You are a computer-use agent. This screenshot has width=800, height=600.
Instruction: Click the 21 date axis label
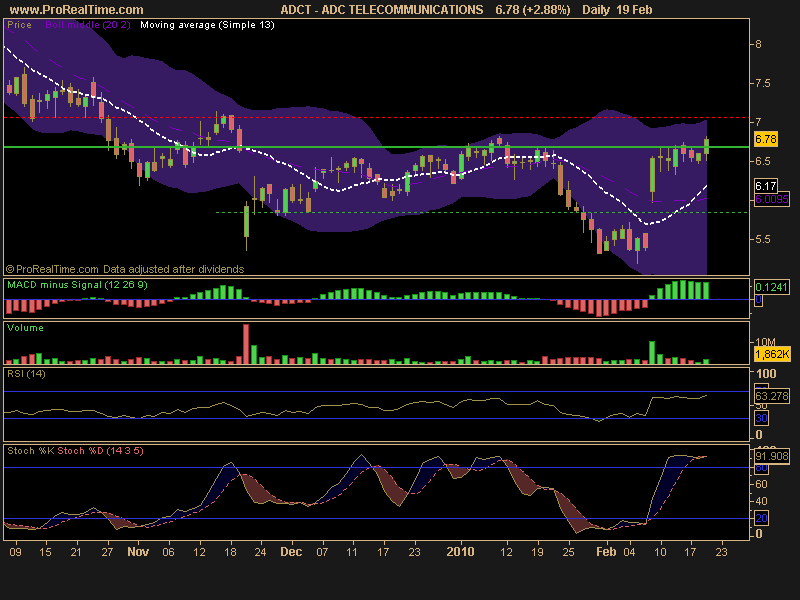(76, 552)
